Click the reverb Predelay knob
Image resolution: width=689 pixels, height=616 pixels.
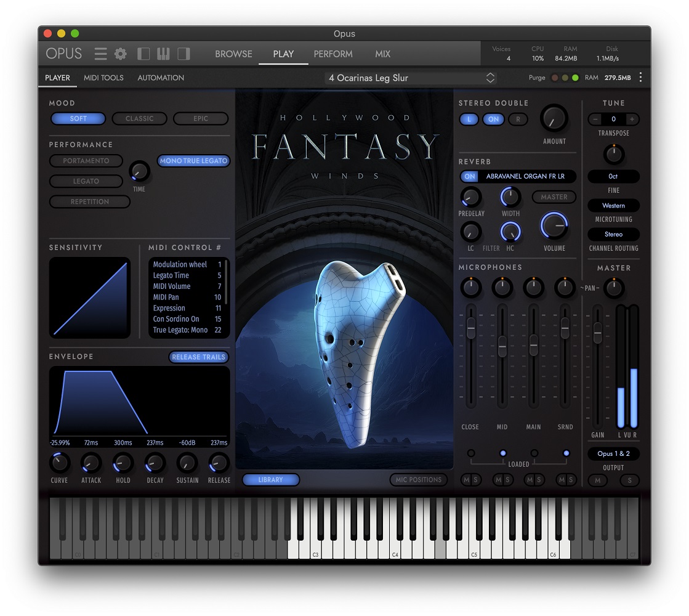tap(470, 197)
